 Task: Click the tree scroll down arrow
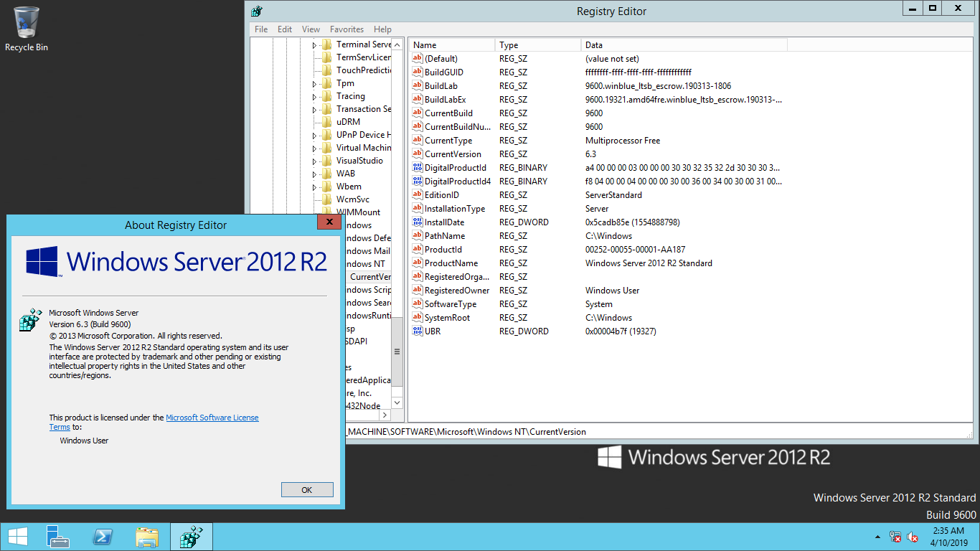(397, 403)
